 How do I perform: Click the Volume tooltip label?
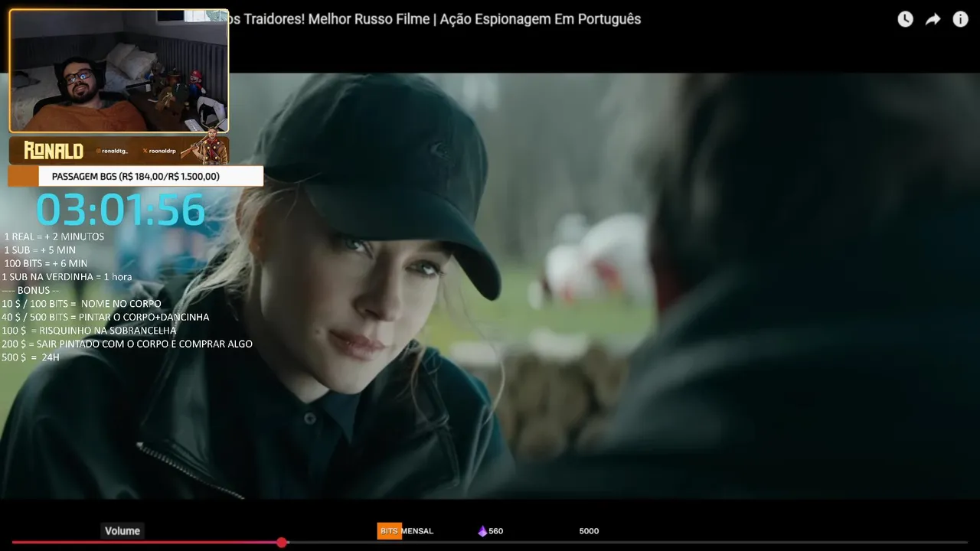coord(122,531)
